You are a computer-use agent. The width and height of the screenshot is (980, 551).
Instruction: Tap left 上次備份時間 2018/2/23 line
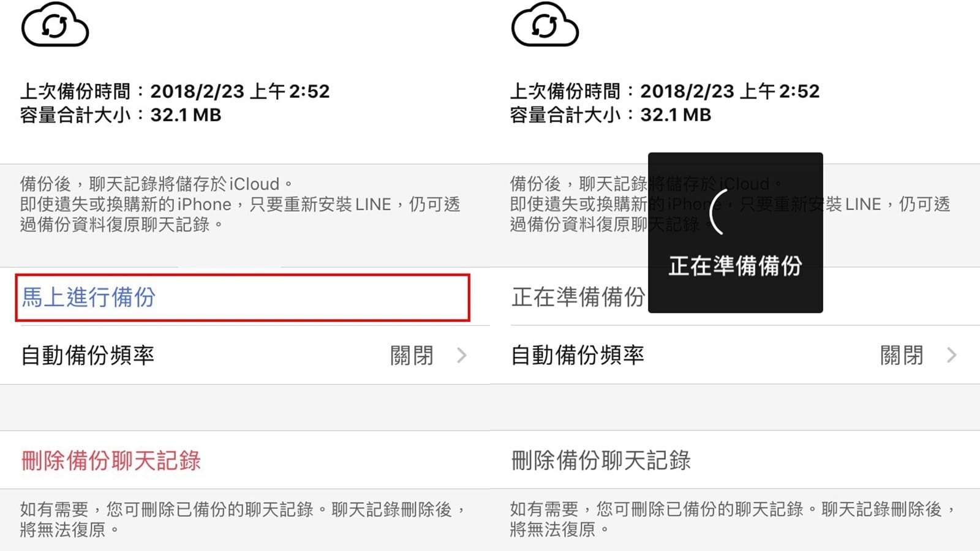[x=175, y=91]
